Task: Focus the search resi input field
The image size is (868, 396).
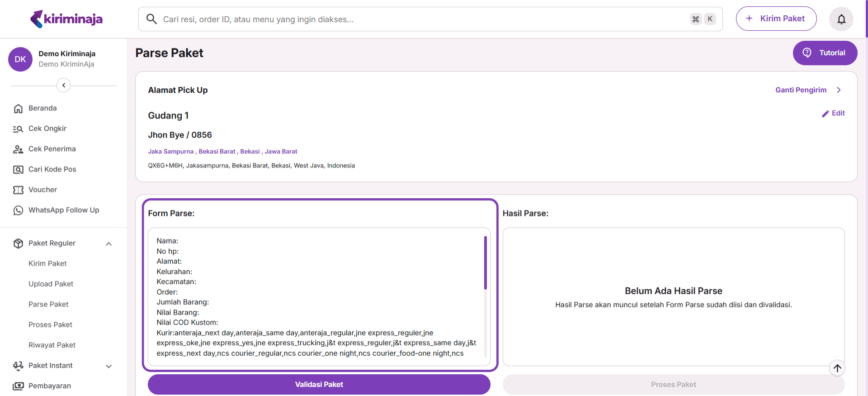Action: [x=420, y=19]
